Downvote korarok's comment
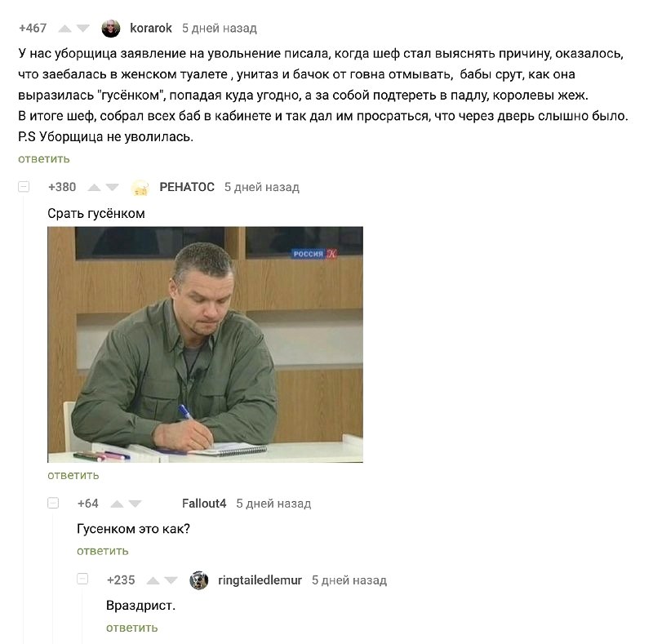The height and width of the screenshot is (644, 653). point(83,29)
